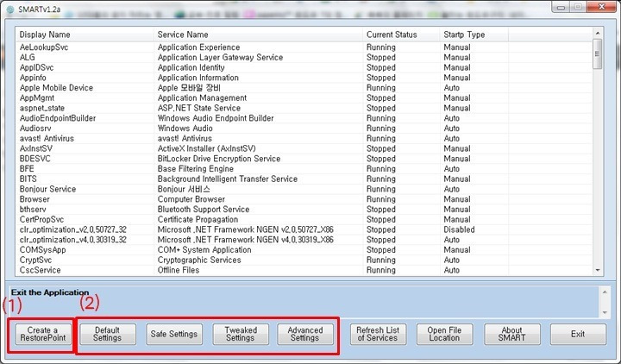Click the services list scrollbar thumb
This screenshot has width=621, height=364.
pos(597,53)
